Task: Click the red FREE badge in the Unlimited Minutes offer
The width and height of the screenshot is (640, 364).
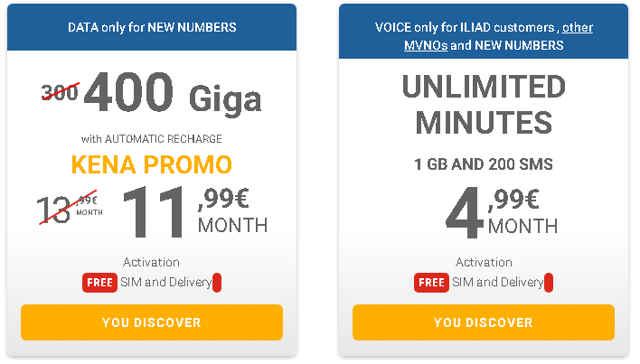Action: click(431, 283)
